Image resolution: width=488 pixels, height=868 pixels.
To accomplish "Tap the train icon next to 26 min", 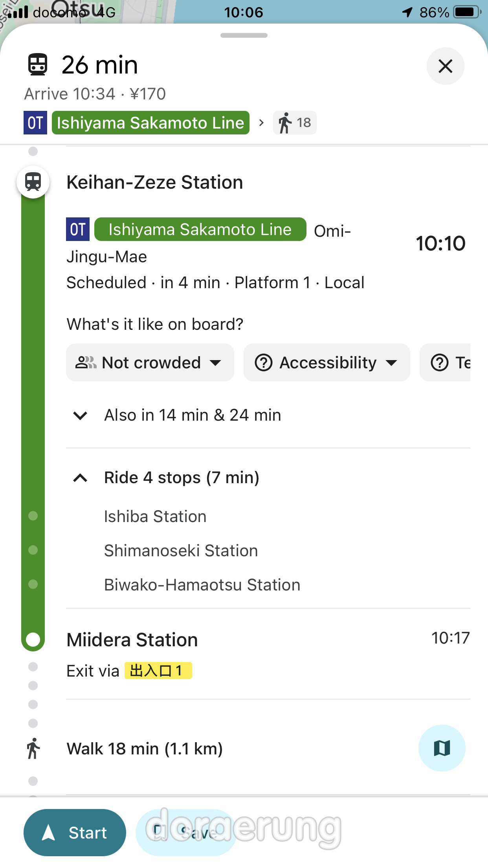I will tap(38, 65).
